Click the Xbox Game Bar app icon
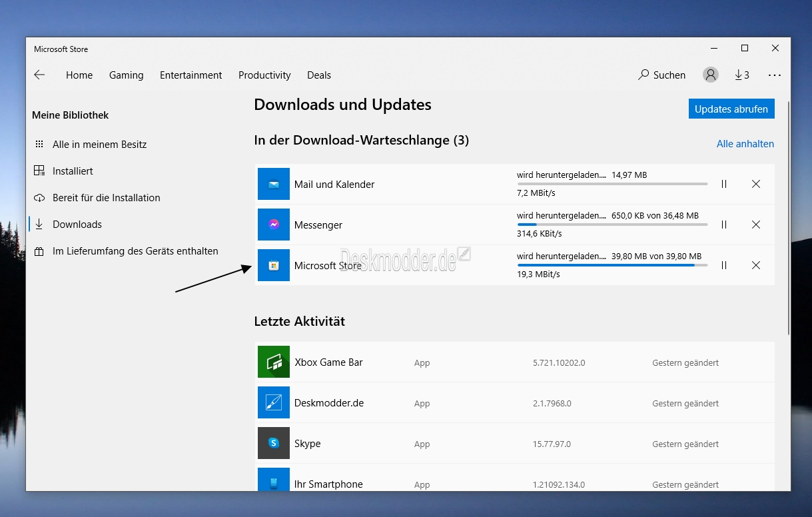Image resolution: width=812 pixels, height=517 pixels. 274,362
